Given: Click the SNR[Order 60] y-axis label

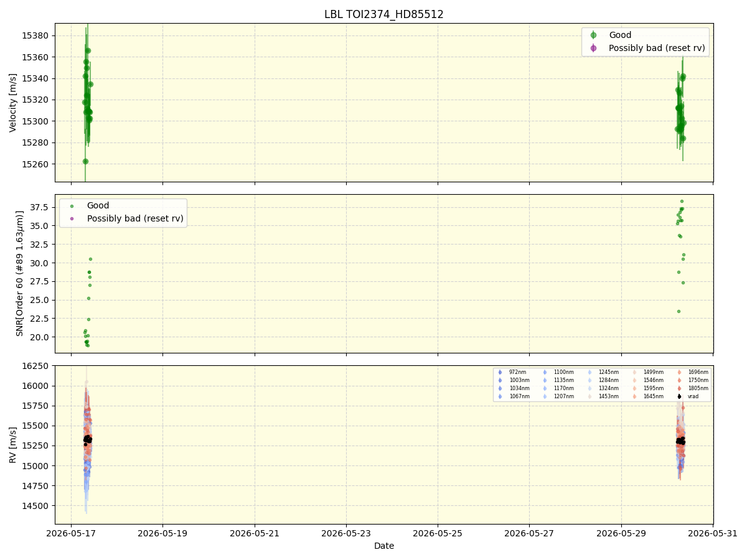Looking at the screenshot, I should pos(20,274).
